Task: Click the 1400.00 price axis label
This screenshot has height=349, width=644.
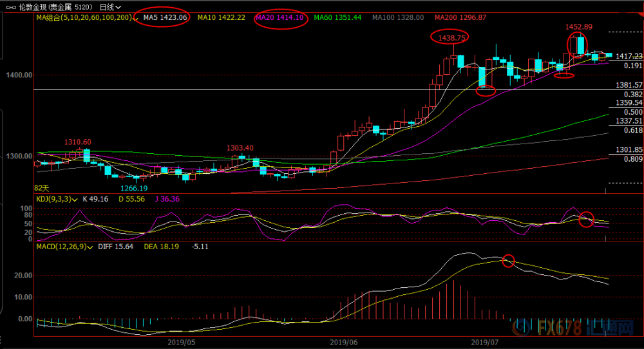Action: (x=19, y=75)
